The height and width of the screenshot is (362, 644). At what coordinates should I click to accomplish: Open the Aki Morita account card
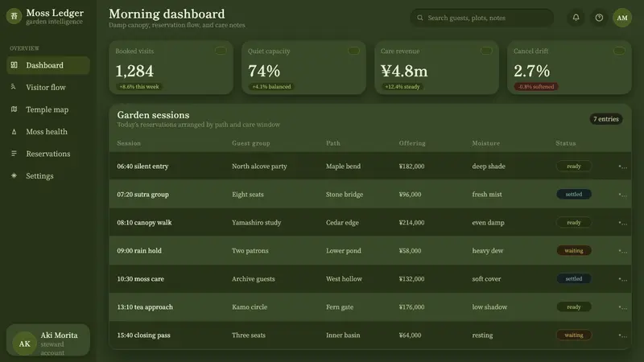coord(48,340)
